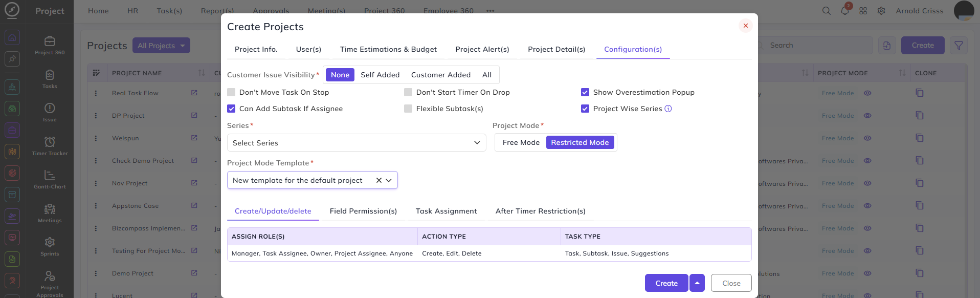
Task: Switch to User(s) tab
Action: tap(308, 49)
